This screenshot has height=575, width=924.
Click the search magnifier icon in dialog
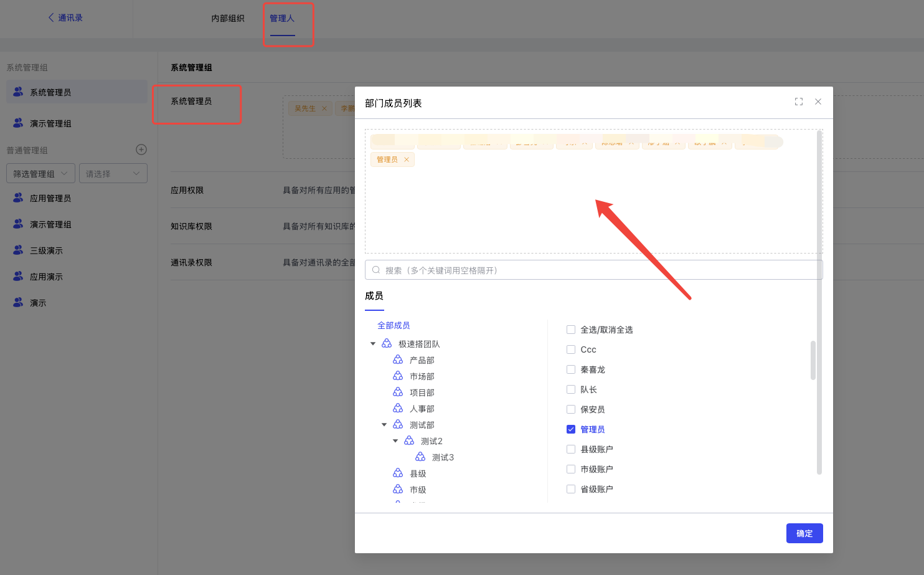(x=376, y=270)
